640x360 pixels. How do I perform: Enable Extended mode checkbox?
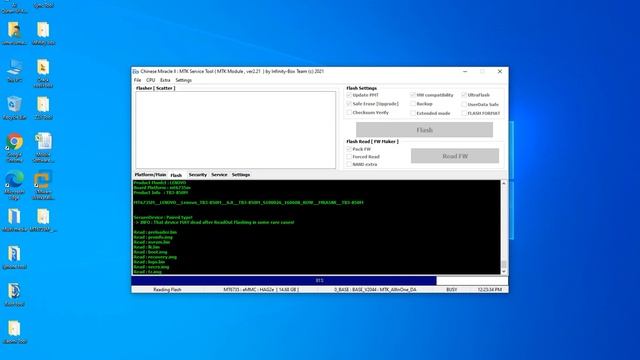point(413,113)
